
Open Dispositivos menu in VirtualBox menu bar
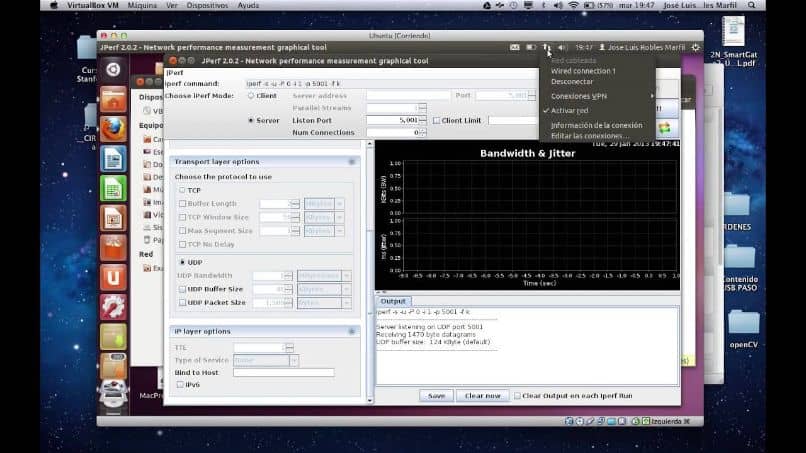207,5
